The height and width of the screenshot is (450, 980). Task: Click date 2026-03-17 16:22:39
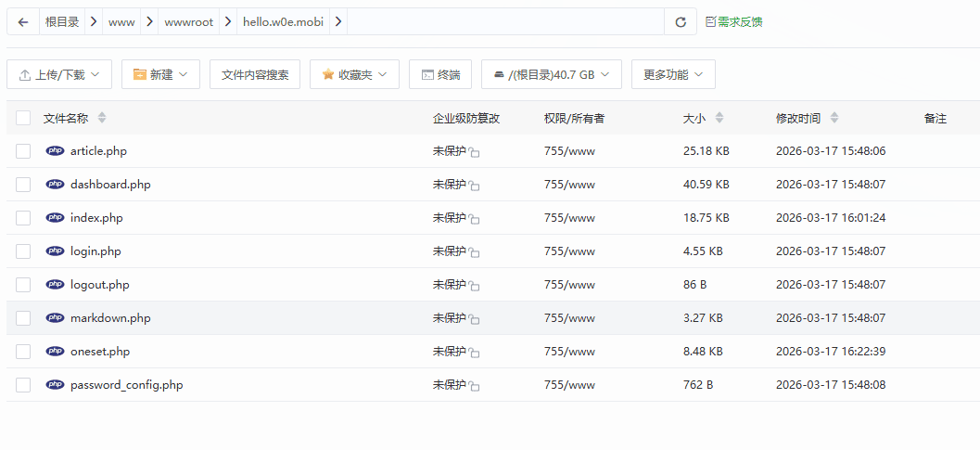tap(831, 351)
